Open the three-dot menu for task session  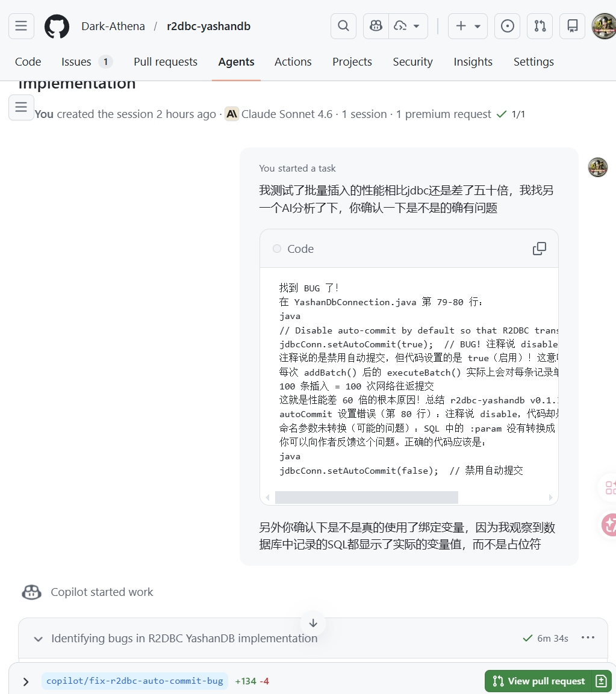[x=588, y=638]
